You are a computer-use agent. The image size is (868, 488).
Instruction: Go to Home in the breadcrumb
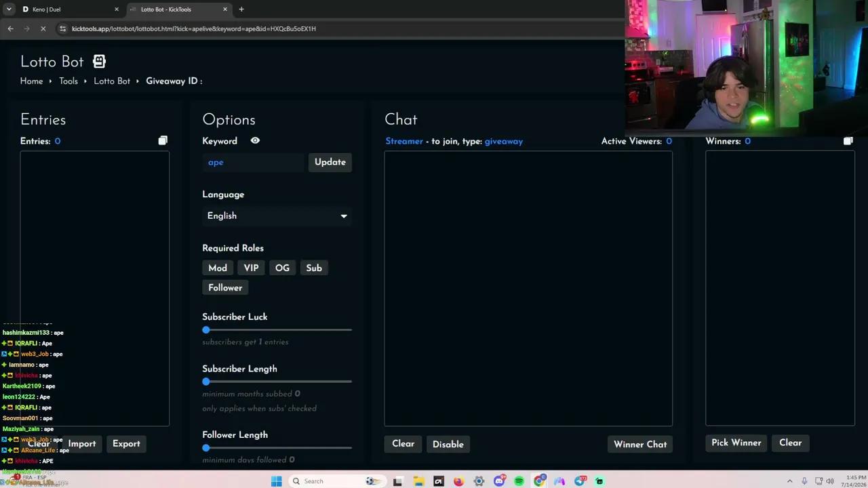tap(31, 81)
